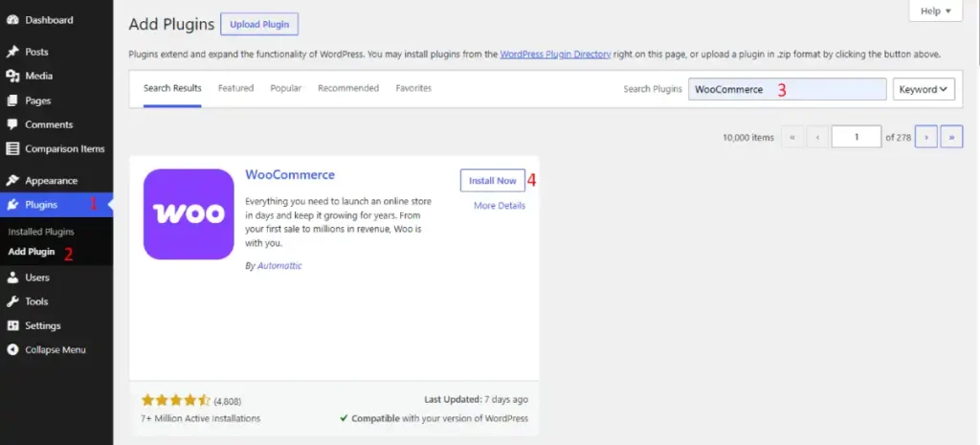Click the star rating of WooCommerce
This screenshot has width=980, height=445.
[x=176, y=401]
